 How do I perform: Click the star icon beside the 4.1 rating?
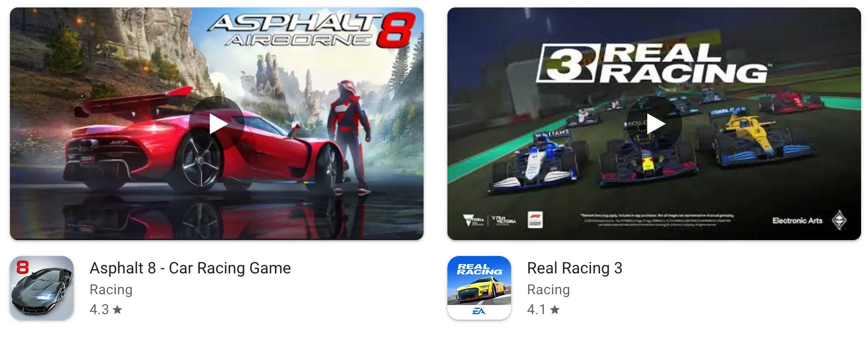pyautogui.click(x=555, y=310)
